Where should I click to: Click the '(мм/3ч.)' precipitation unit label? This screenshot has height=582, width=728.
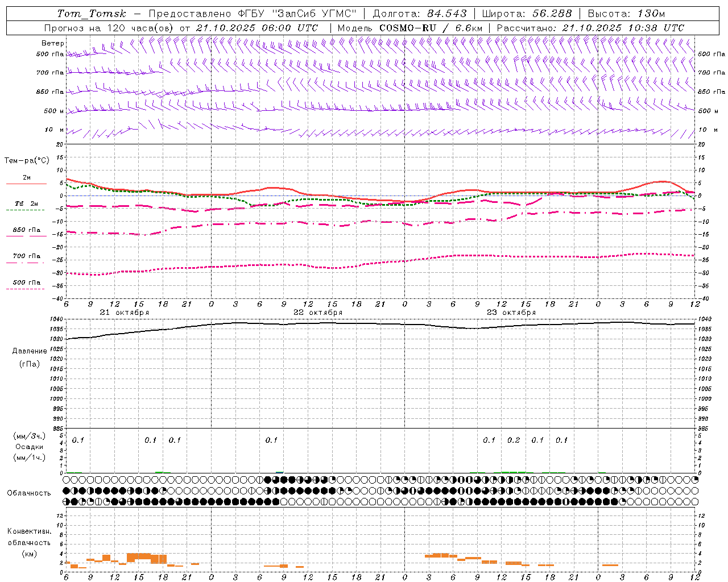[x=30, y=436]
